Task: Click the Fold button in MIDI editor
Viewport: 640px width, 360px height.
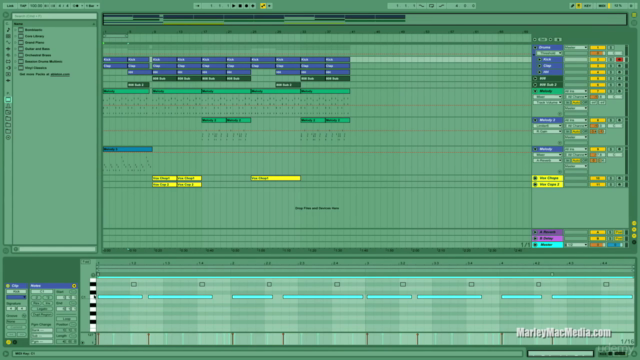Action: tap(86, 262)
